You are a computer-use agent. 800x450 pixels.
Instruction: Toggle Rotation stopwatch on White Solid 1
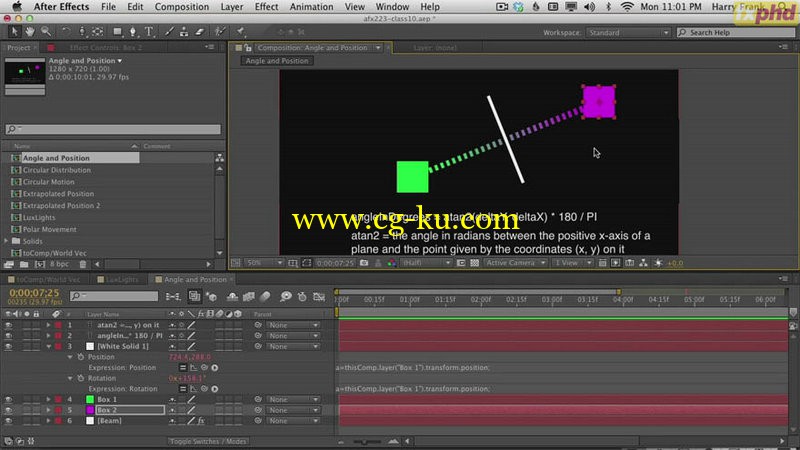pos(81,379)
